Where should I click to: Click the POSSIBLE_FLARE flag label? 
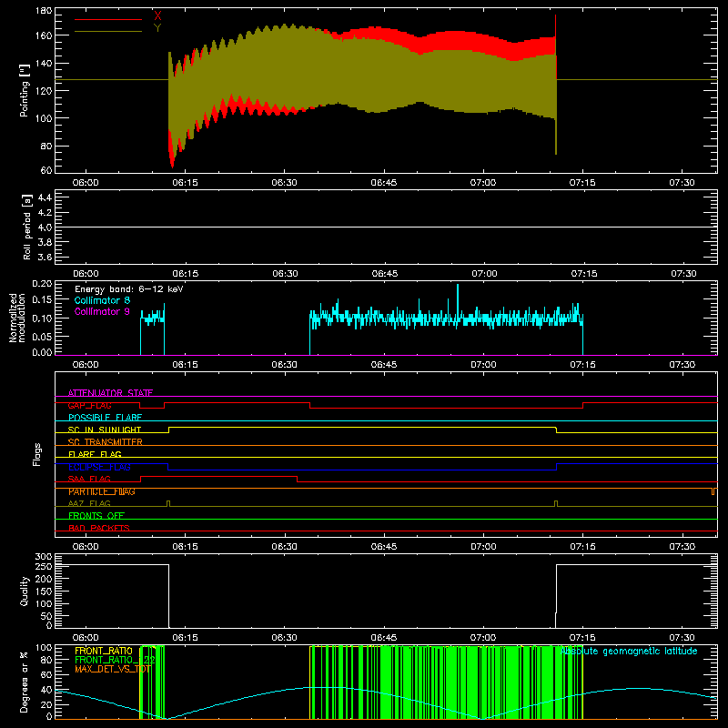coord(105,418)
